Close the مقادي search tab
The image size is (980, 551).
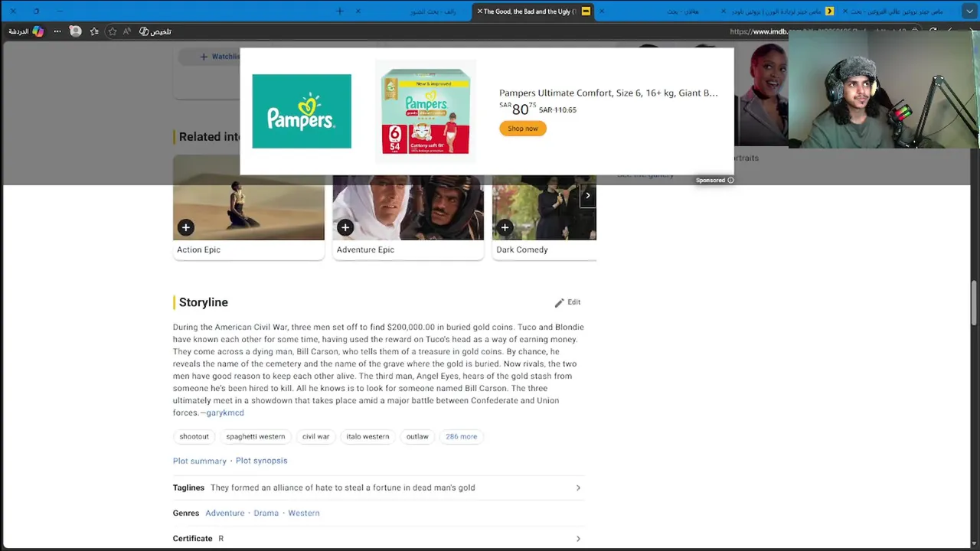601,11
